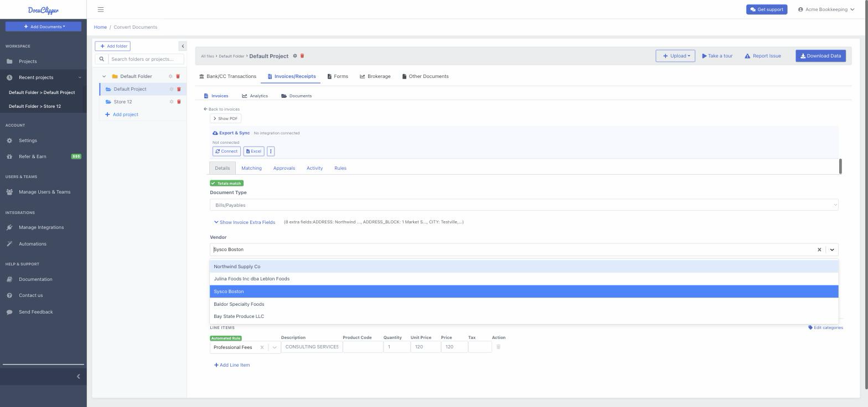Delete the CONSULTING SERVICES line item
This screenshot has height=407, width=868.
[498, 347]
